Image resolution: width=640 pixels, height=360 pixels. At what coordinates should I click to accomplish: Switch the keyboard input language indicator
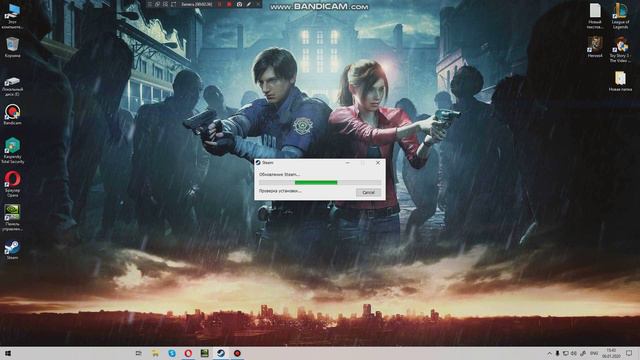[594, 353]
